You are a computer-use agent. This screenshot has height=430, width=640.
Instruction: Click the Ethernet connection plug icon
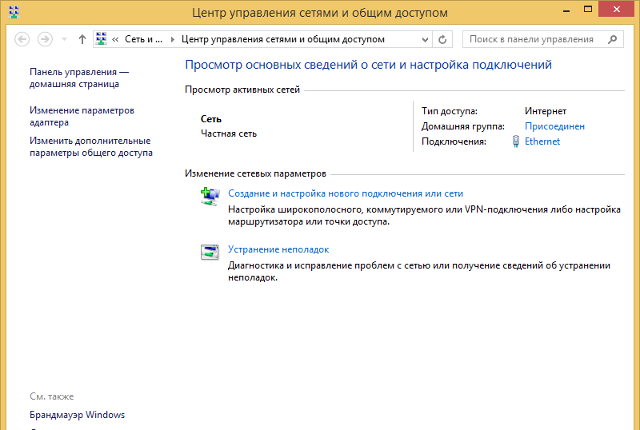(516, 141)
